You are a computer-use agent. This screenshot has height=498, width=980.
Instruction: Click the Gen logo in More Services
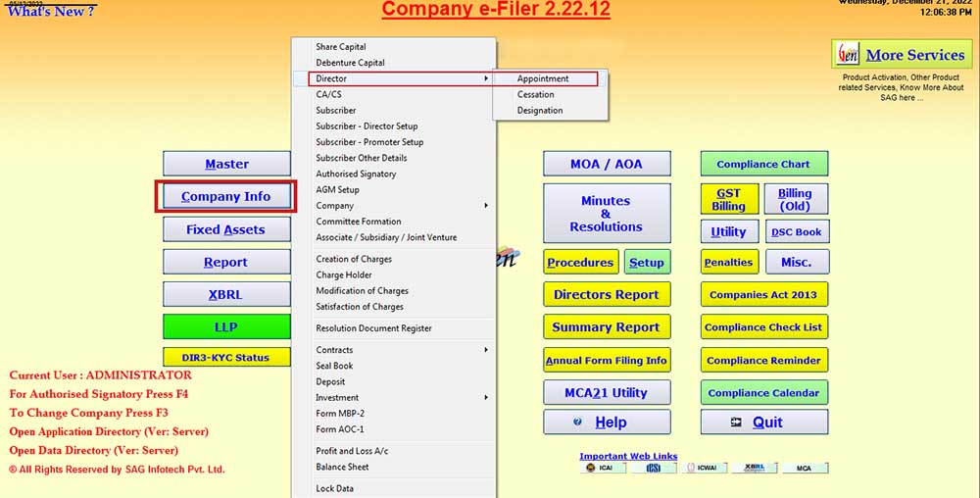tap(847, 54)
